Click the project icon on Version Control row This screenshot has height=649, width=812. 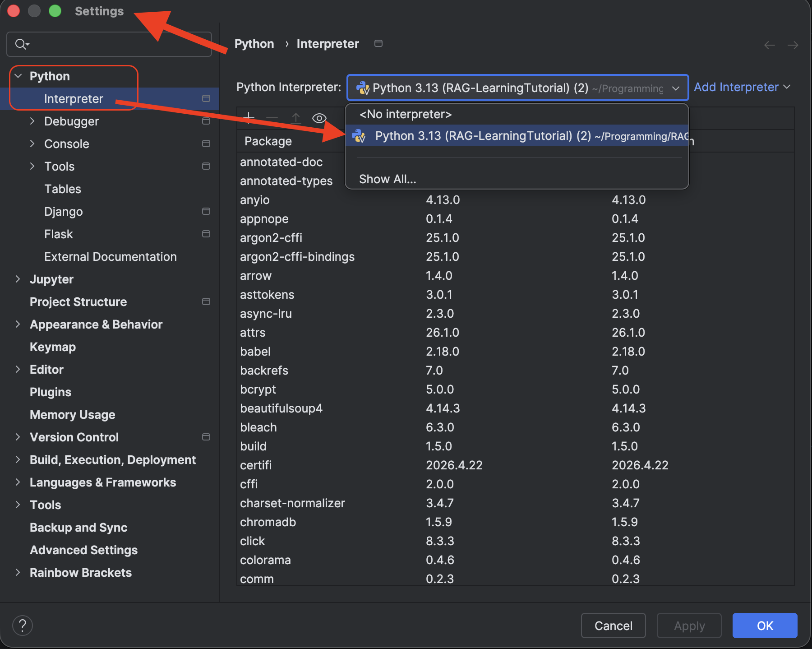[206, 437]
